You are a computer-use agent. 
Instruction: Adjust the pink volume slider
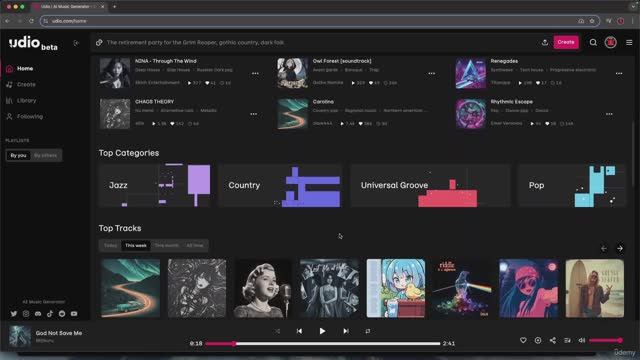tap(606, 340)
